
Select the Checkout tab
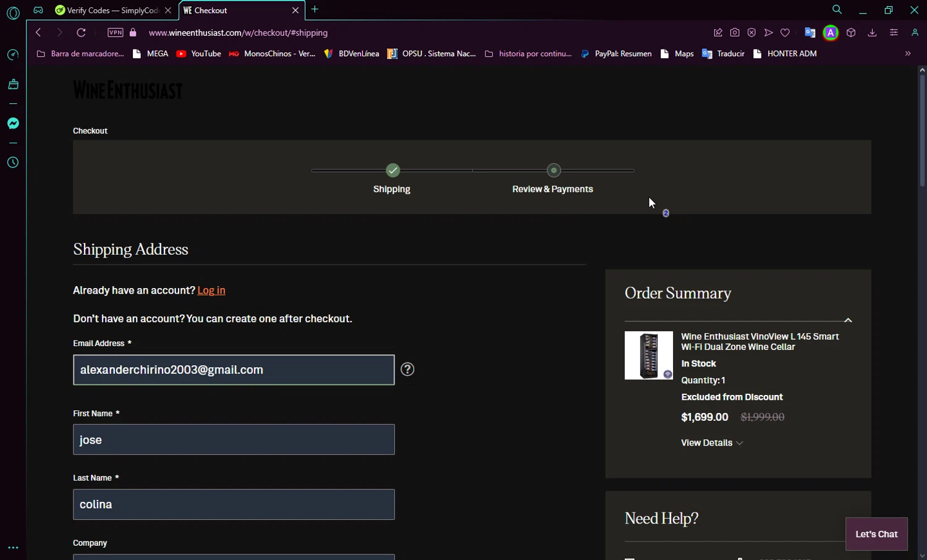click(x=242, y=11)
